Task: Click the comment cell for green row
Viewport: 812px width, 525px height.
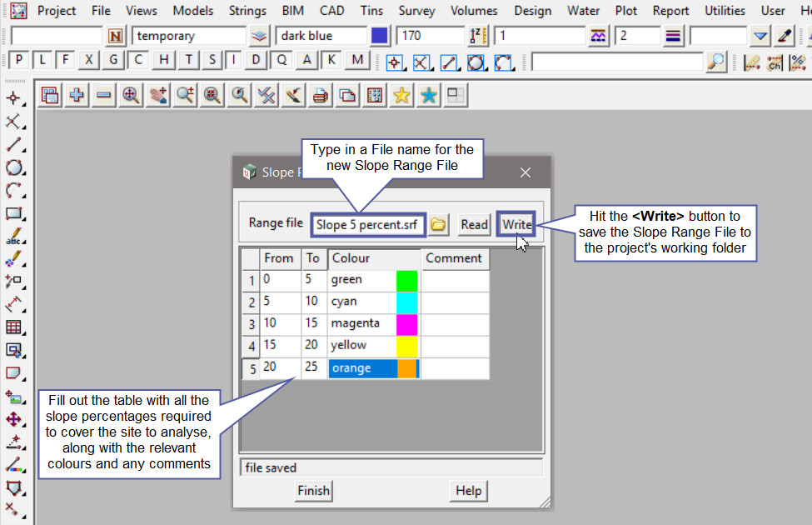Action: point(455,280)
